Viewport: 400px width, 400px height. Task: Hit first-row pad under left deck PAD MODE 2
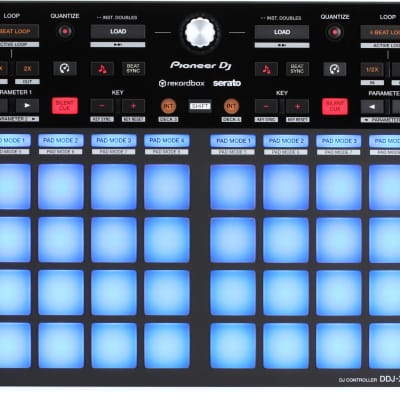pyautogui.click(x=61, y=187)
